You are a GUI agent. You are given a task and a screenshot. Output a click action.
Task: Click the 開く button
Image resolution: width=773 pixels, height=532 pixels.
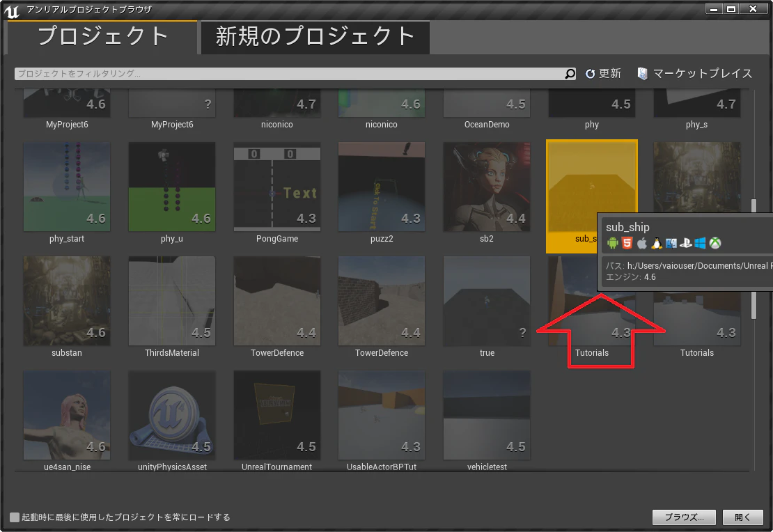742,517
